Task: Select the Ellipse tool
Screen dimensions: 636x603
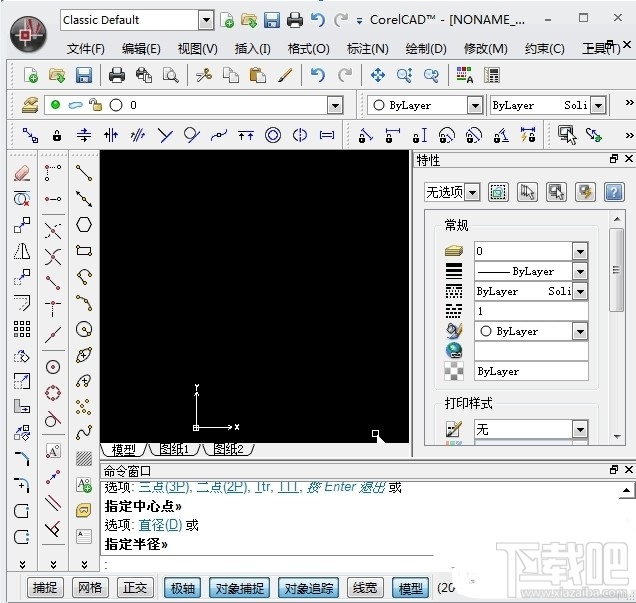Action: click(x=84, y=355)
